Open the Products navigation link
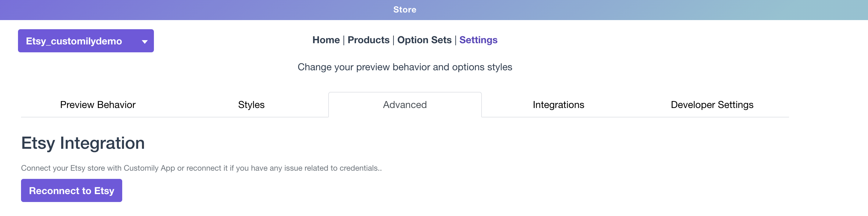Image resolution: width=868 pixels, height=216 pixels. 368,40
